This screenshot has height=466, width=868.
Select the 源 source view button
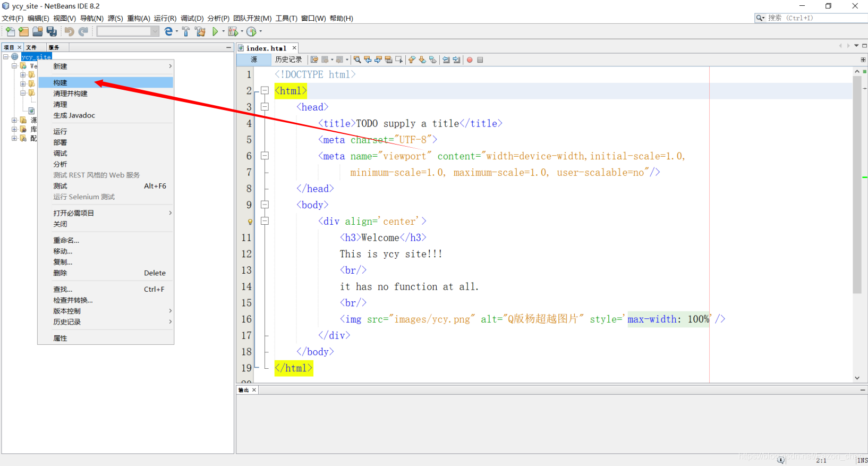point(254,60)
